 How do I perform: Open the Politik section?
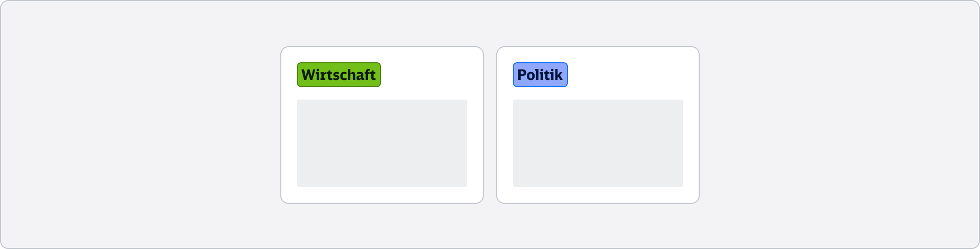point(540,75)
